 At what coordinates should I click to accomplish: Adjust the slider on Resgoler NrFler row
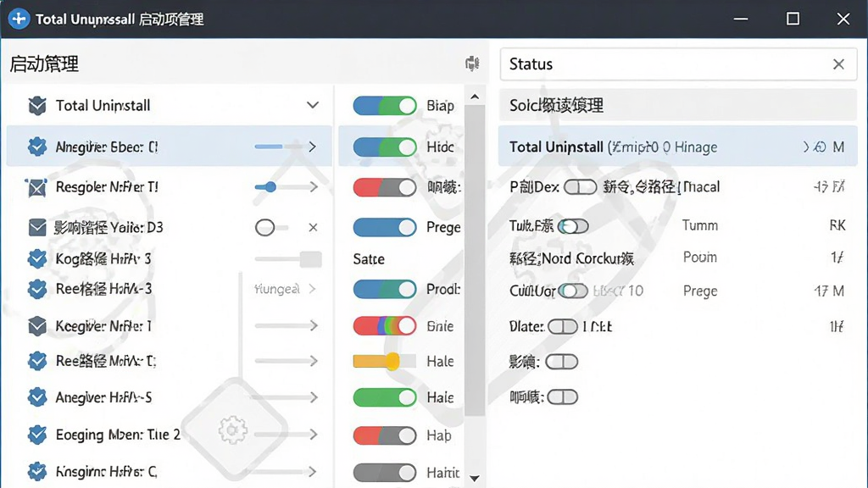270,187
